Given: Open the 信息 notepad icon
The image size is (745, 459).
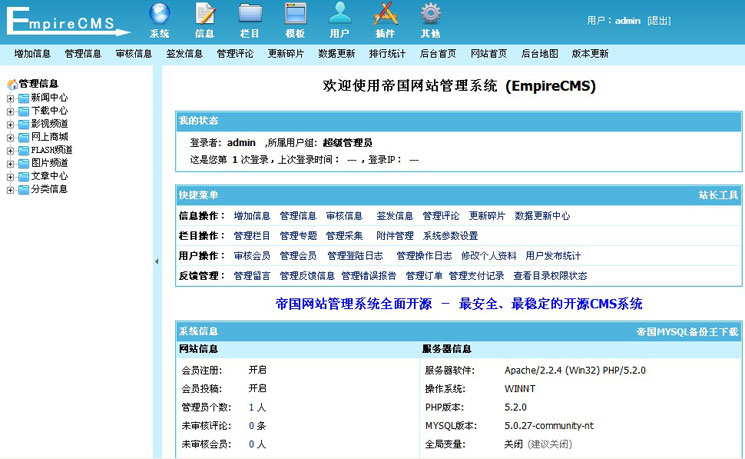Looking at the screenshot, I should (205, 14).
